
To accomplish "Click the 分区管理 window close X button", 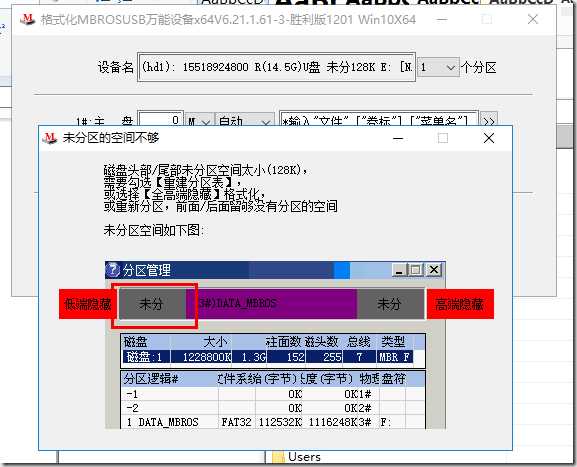I will 434,270.
